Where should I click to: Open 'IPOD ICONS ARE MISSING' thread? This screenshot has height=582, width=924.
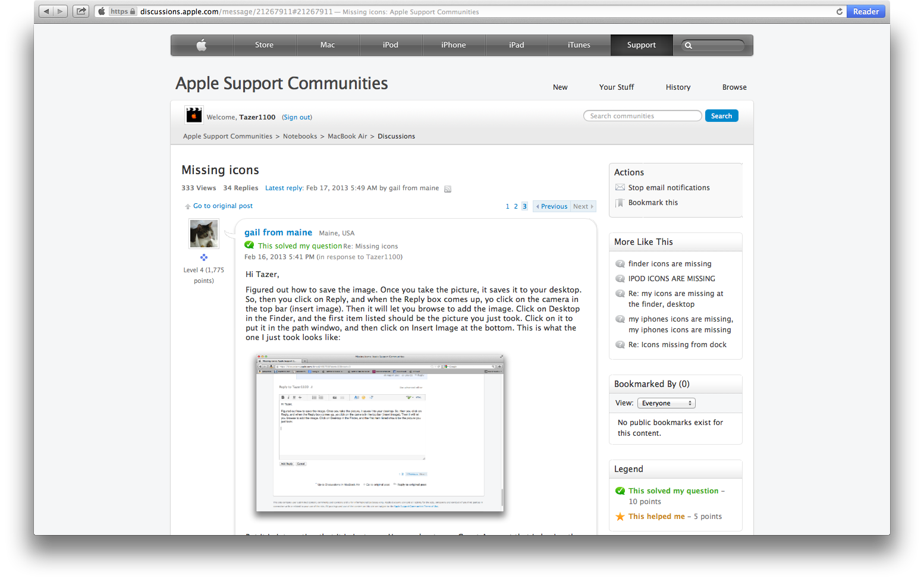(x=672, y=279)
